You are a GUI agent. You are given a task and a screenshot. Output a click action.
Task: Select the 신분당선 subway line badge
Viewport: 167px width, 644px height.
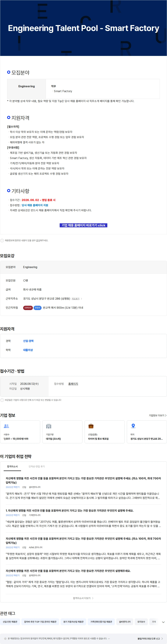click(28, 308)
